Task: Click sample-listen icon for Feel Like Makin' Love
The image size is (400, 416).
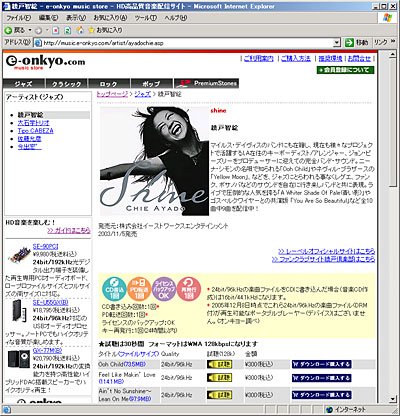Action: coord(220,378)
